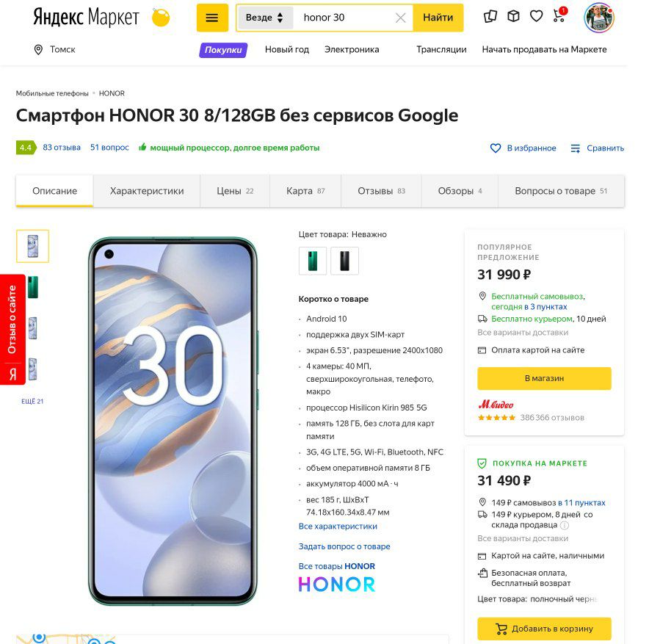Click Добавить в корзину button

(544, 629)
